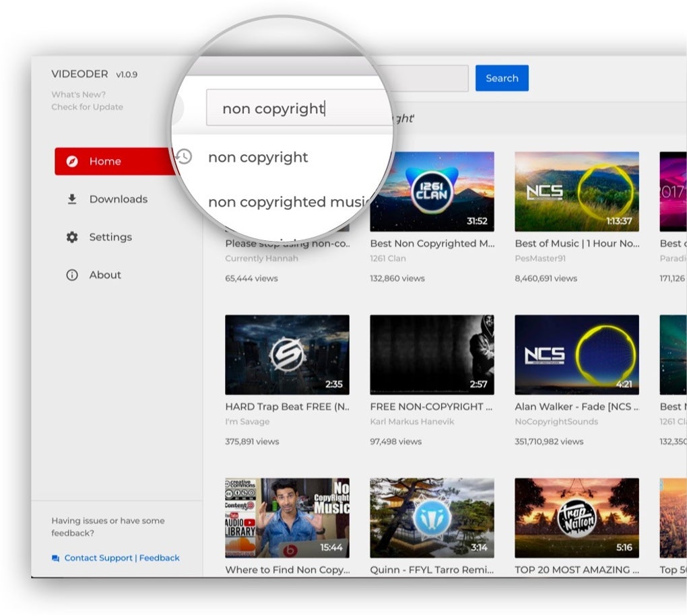Open the Trap Nation TOP 20 thumbnail
Screen dimensions: 687x616
click(x=577, y=518)
